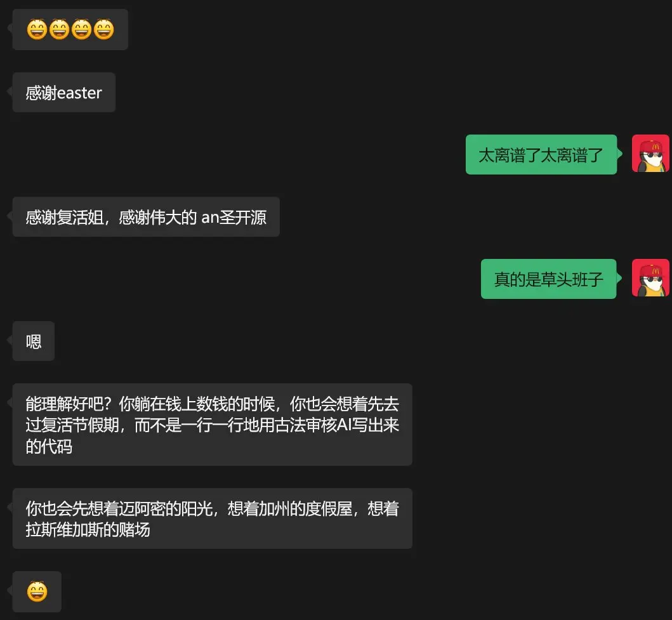Select the green 真的是草头班子 message bubble
The image size is (672, 620).
(x=548, y=279)
